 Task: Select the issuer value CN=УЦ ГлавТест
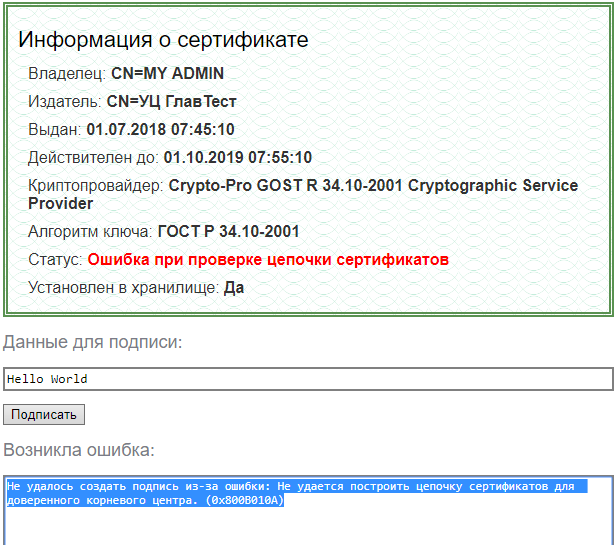pos(171,102)
